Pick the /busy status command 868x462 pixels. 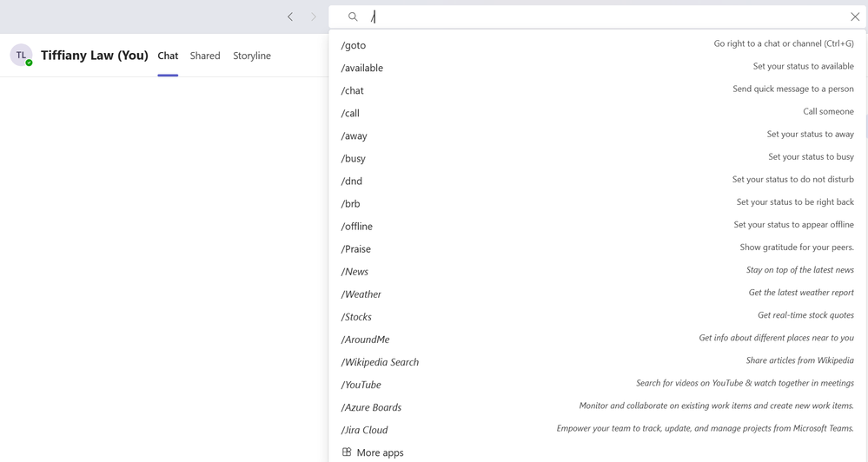(598, 158)
